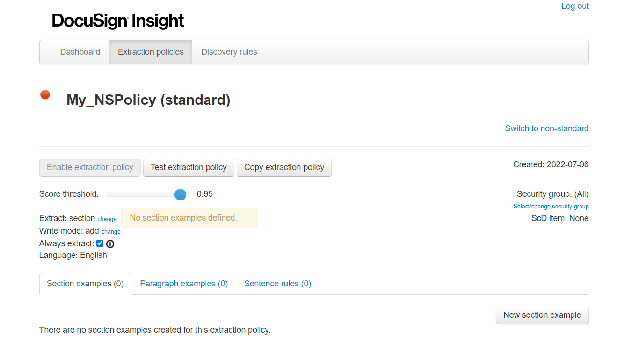Open the Discovery rules tab
The height and width of the screenshot is (364, 631).
click(229, 52)
